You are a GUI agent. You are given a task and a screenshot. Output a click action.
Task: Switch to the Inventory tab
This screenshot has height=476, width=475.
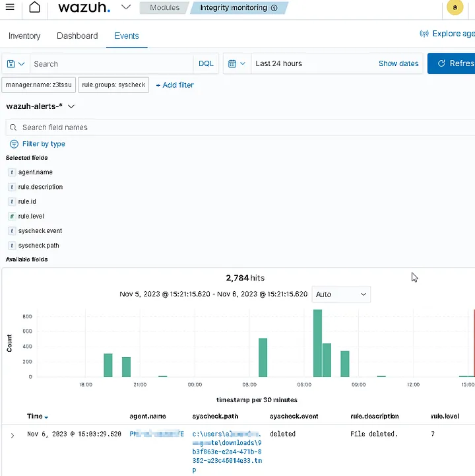(x=24, y=36)
